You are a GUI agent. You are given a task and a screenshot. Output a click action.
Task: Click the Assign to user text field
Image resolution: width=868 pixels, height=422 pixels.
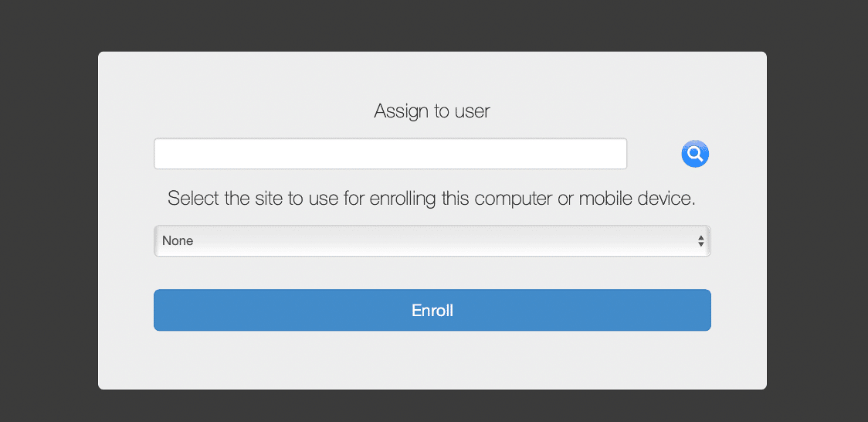pos(390,154)
